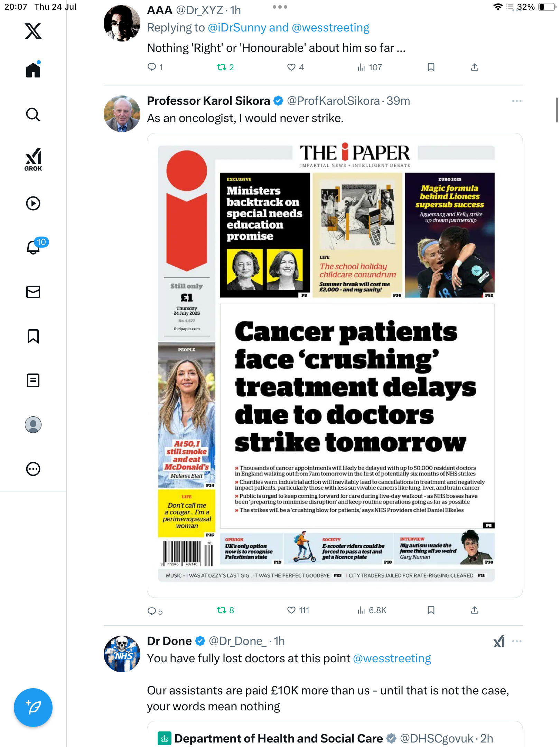
Task: Open the Lists icon in the sidebar
Action: 33,380
